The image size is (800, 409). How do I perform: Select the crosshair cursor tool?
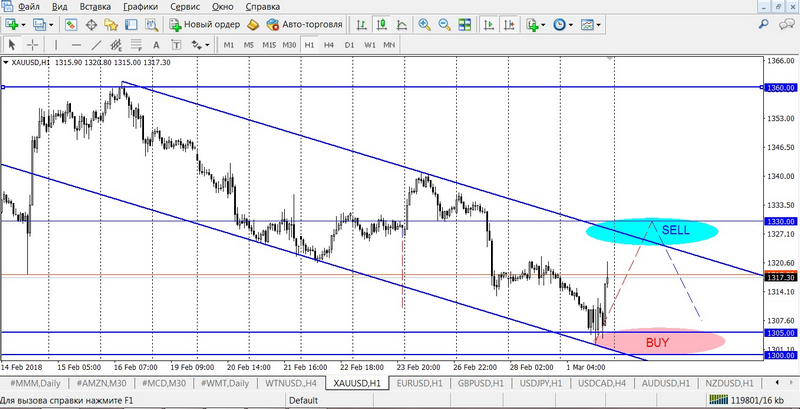(31, 45)
